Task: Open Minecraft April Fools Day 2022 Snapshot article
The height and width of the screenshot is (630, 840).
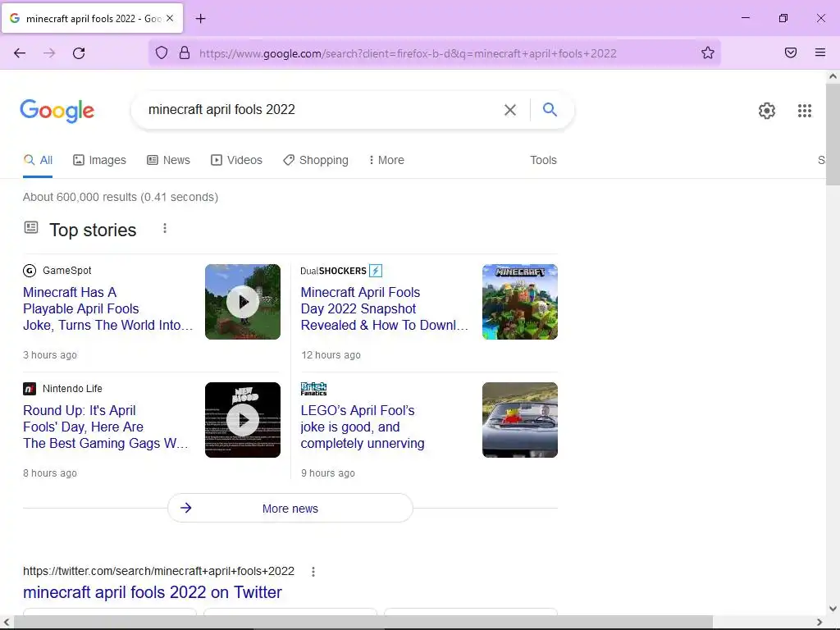Action: [x=384, y=308]
